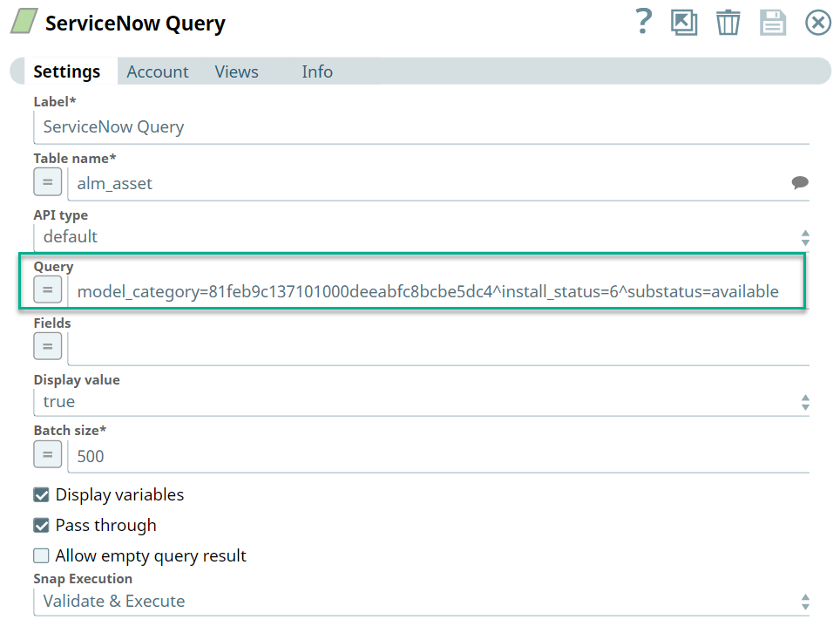840x633 pixels.
Task: Close the ServiceNow Query dialog
Action: [x=818, y=23]
